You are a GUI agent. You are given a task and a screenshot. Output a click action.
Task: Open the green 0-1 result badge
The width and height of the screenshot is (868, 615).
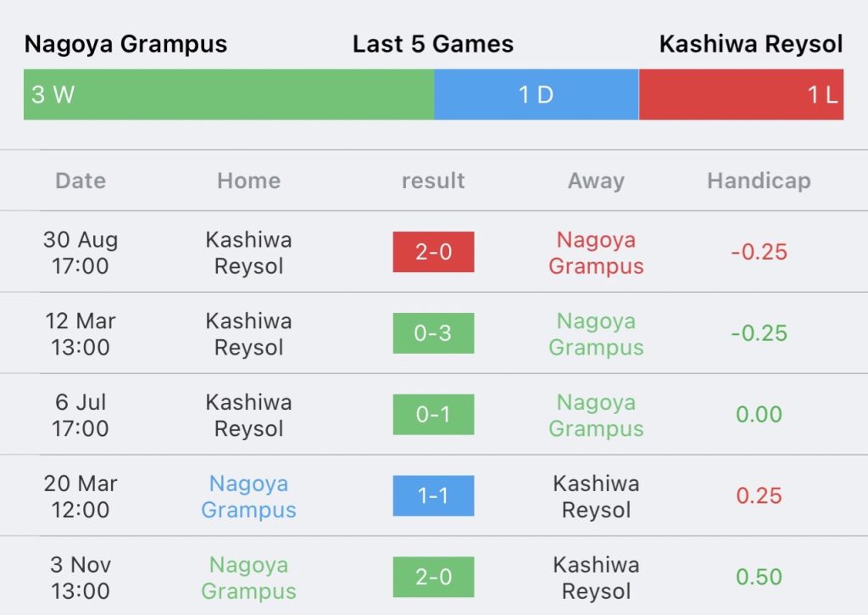click(x=433, y=415)
